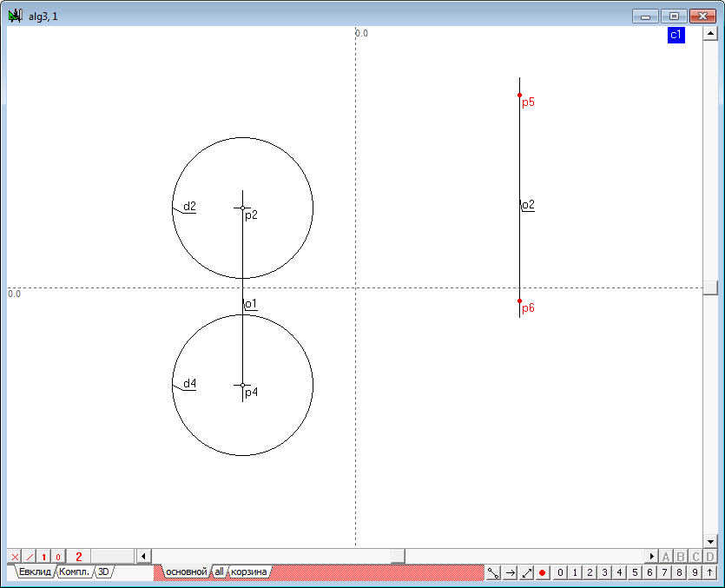Open the корзина tab
The width and height of the screenshot is (725, 588).
(x=248, y=571)
